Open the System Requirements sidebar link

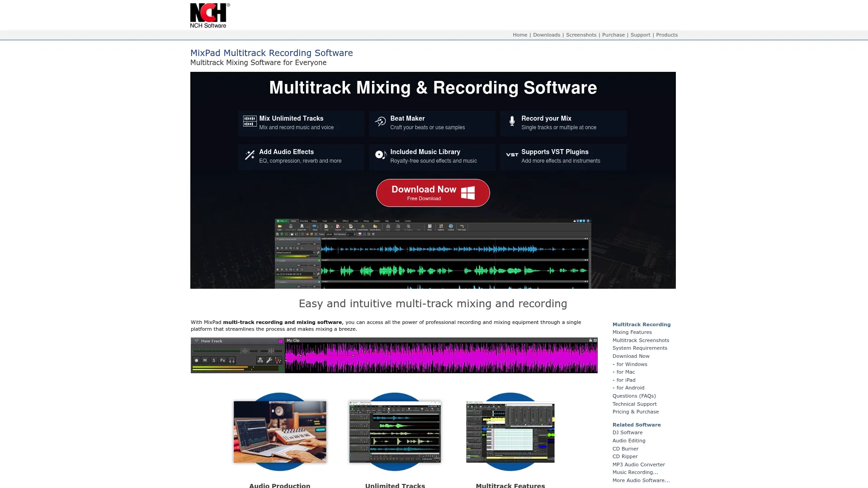(x=640, y=348)
